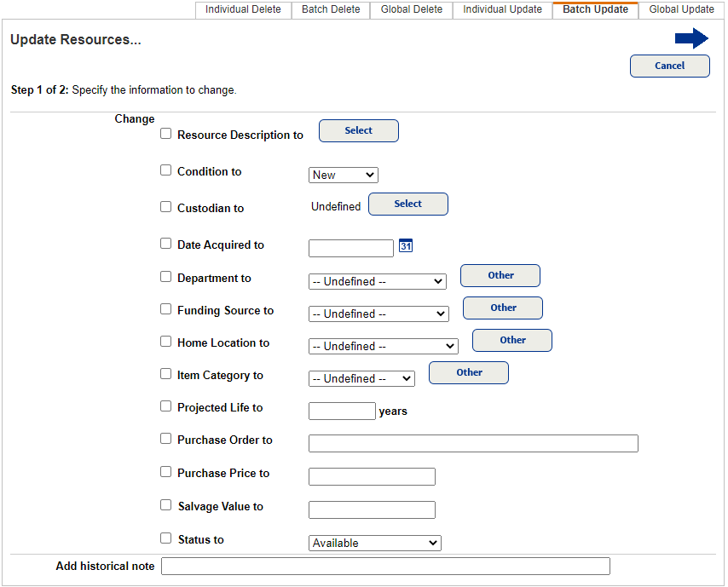Open the calendar picker for Date Acquired
The height and width of the screenshot is (587, 728).
click(405, 245)
